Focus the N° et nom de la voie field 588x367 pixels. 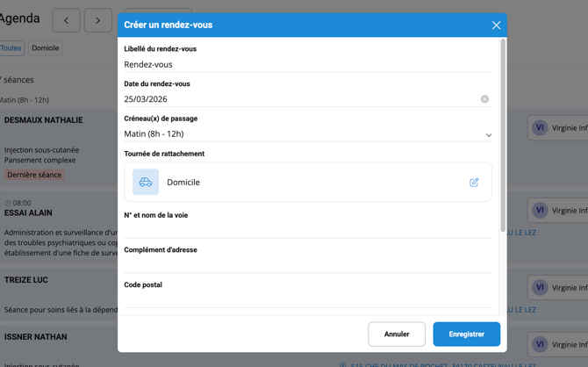(307, 229)
